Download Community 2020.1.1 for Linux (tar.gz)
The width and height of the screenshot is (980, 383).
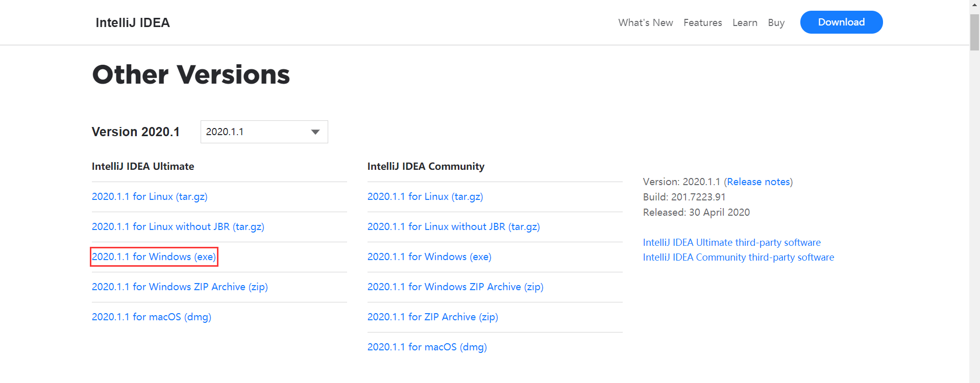[x=425, y=196]
